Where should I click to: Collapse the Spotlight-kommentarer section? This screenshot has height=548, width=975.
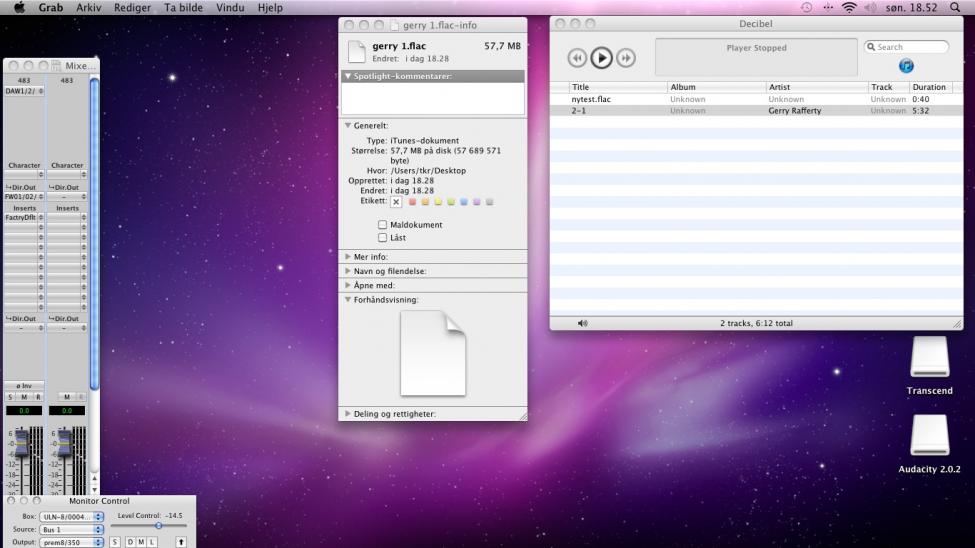348,76
